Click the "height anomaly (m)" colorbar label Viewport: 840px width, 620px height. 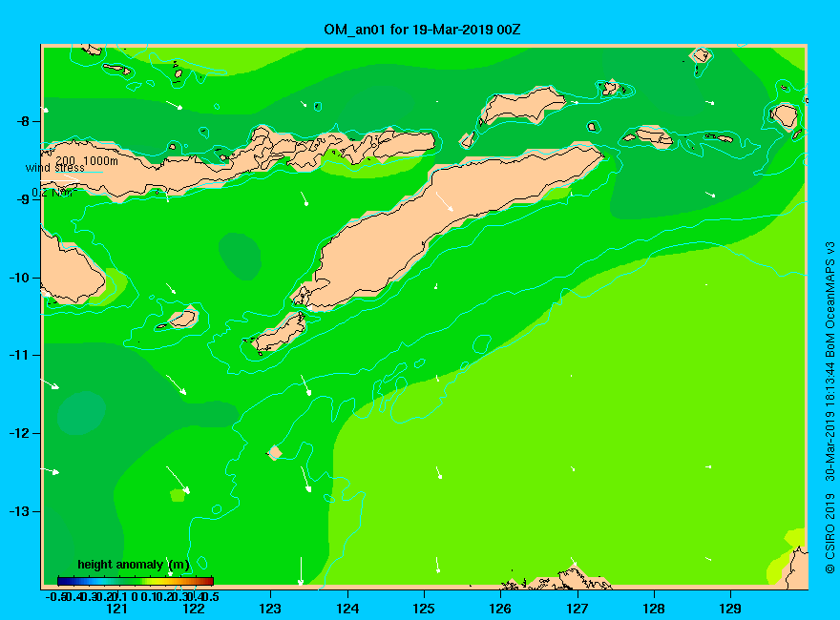(x=134, y=565)
